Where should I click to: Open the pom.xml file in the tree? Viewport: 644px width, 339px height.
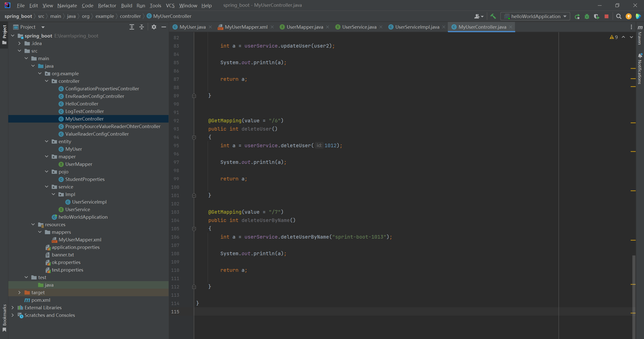[x=41, y=300]
